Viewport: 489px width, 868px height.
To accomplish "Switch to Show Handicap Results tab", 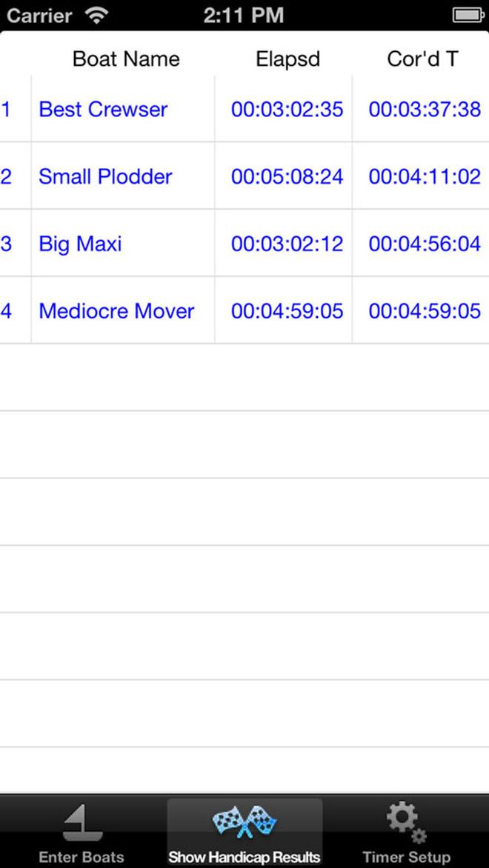I will [x=245, y=832].
